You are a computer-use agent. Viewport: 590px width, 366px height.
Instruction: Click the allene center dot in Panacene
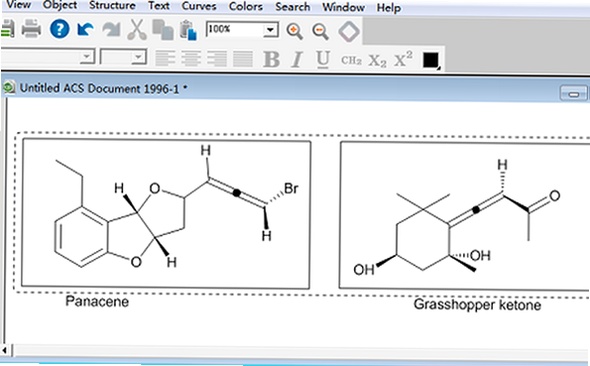pos(236,193)
